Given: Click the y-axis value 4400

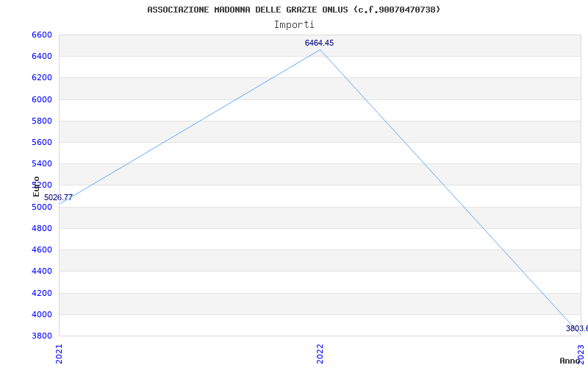Looking at the screenshot, I should [42, 271].
